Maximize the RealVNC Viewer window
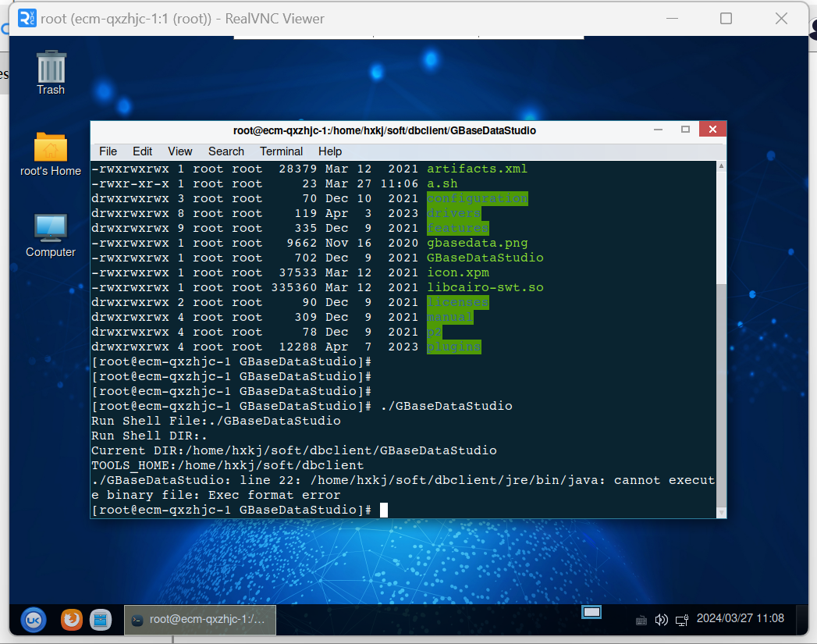This screenshot has width=817, height=644. point(726,19)
